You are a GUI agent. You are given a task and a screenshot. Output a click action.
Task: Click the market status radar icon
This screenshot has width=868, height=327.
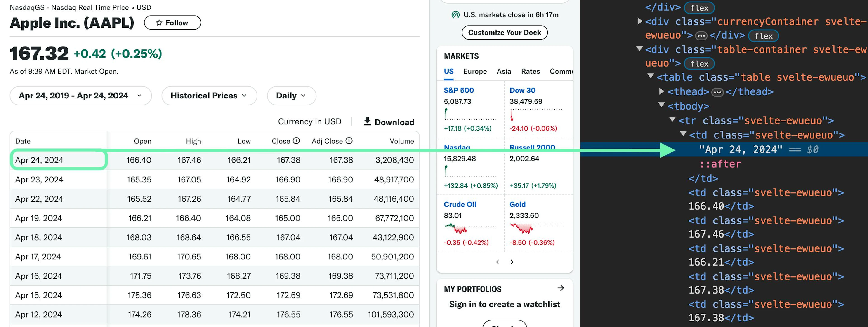(x=455, y=15)
